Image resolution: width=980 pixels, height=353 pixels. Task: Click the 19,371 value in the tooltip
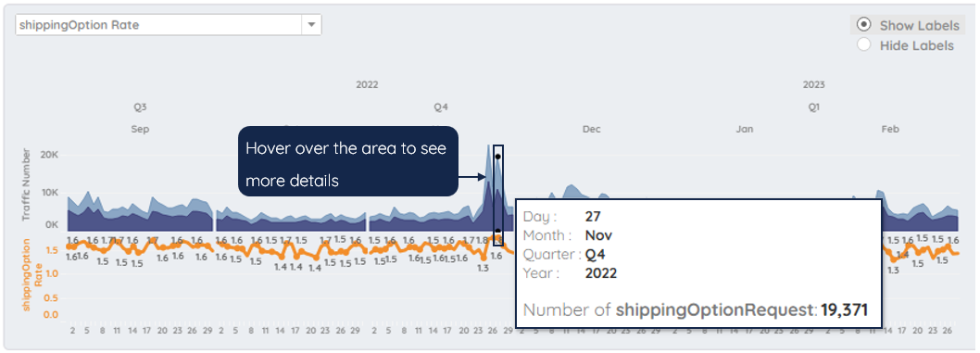tap(844, 309)
